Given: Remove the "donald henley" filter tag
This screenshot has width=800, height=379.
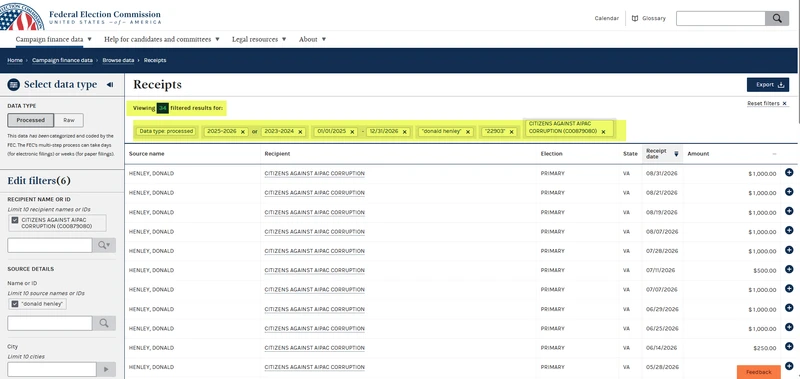Looking at the screenshot, I should coord(468,132).
